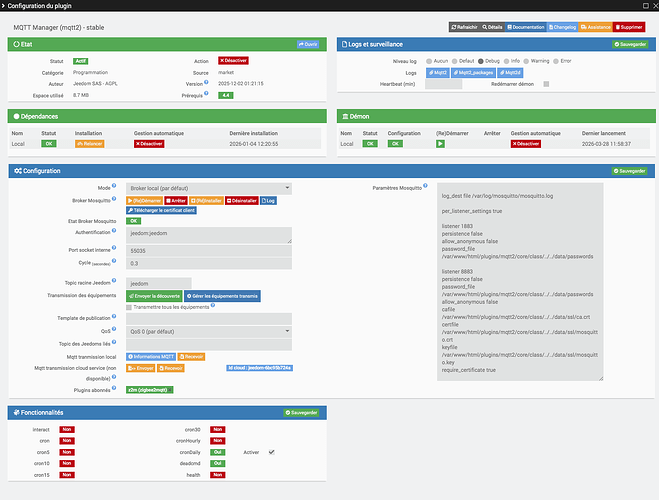Open the QoS dropdown

pyautogui.click(x=209, y=332)
